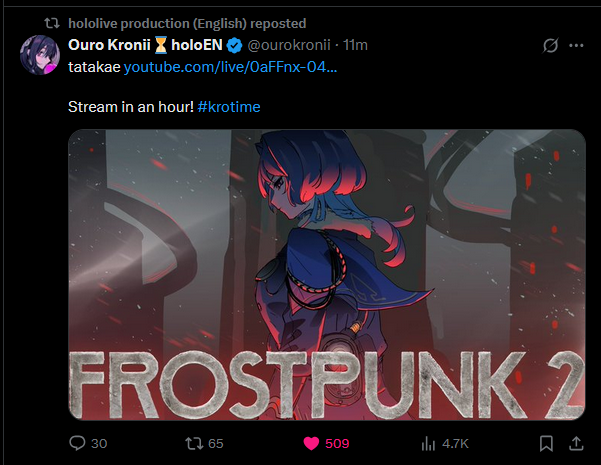Open the @ourokronii handle link
The width and height of the screenshot is (601, 465).
pos(288,46)
